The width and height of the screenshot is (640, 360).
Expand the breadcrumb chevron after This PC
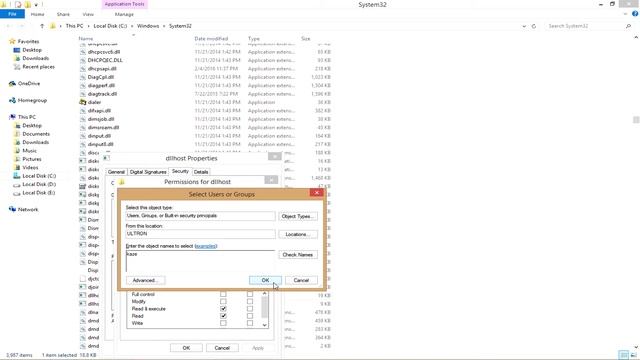(x=89, y=26)
